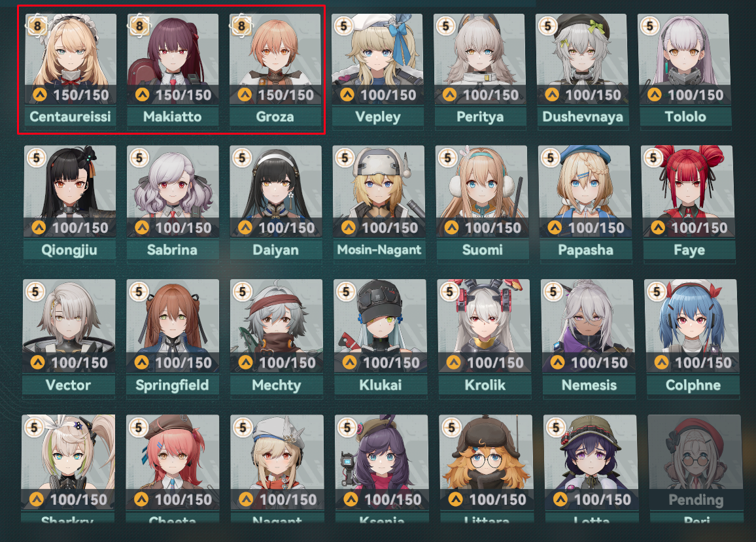
Task: Select Papasha's portrait
Action: 585,191
